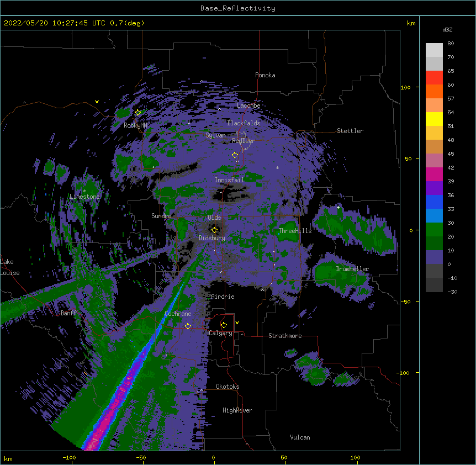The image size is (476, 465).
Task: Click the yellow 54 dBZ legend swatch
Action: click(434, 119)
